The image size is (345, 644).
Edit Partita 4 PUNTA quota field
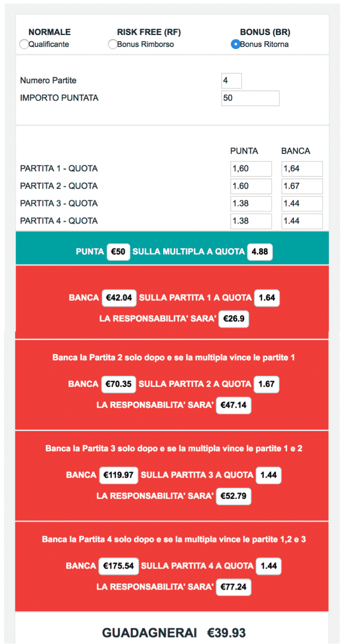point(251,221)
